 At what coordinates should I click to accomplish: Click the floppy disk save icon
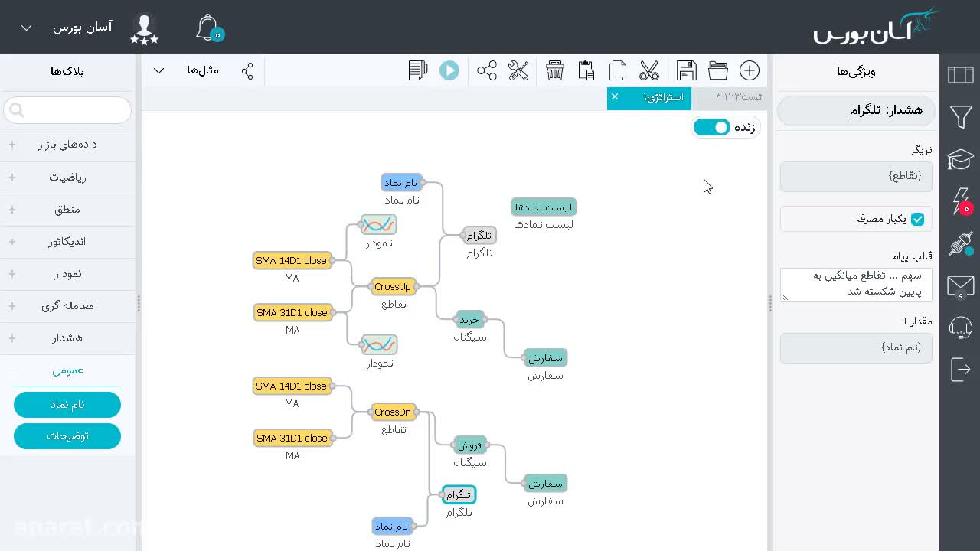click(687, 70)
